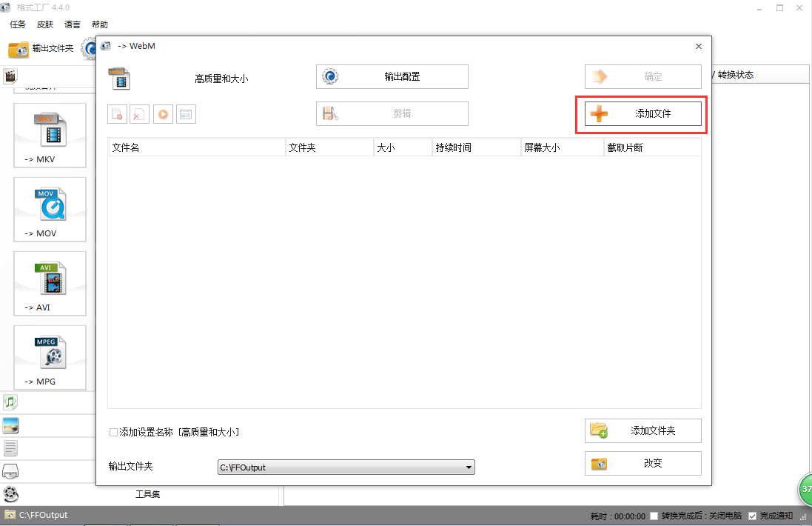Open the 语言 menu
812x526 pixels.
point(72,24)
